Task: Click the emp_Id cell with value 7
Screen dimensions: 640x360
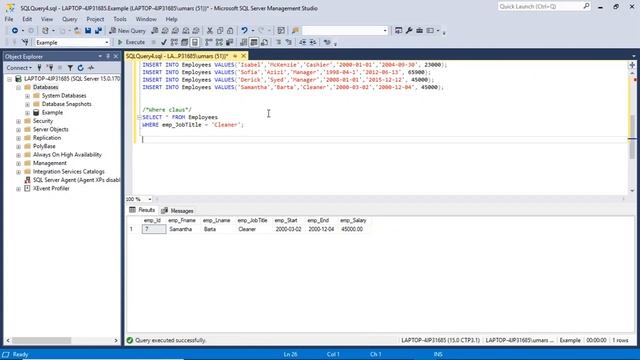Action: (x=154, y=229)
